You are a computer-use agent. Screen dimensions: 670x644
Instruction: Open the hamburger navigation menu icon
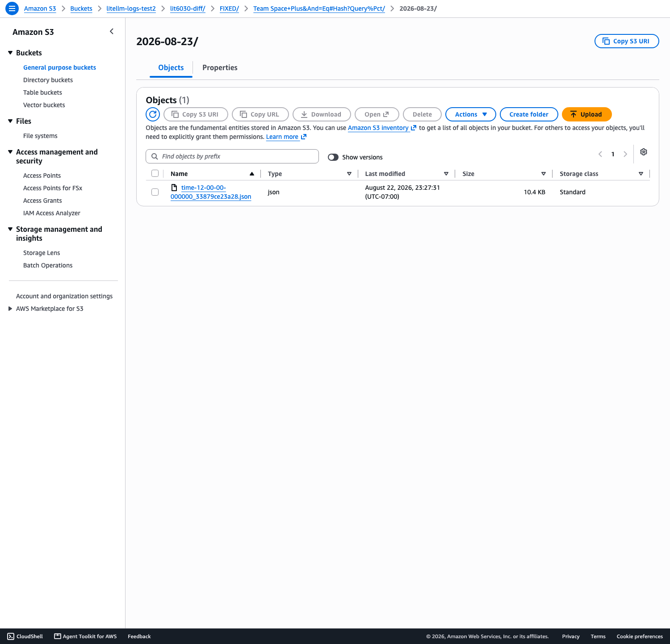coord(12,8)
